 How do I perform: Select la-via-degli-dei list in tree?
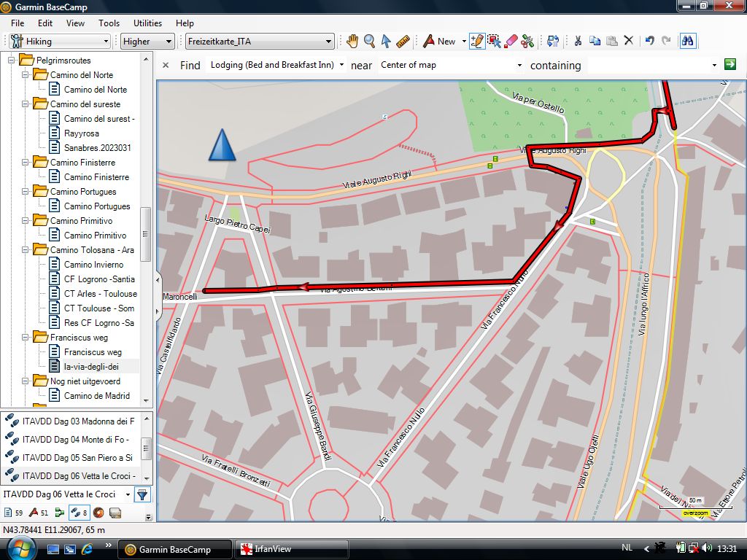[90, 367]
